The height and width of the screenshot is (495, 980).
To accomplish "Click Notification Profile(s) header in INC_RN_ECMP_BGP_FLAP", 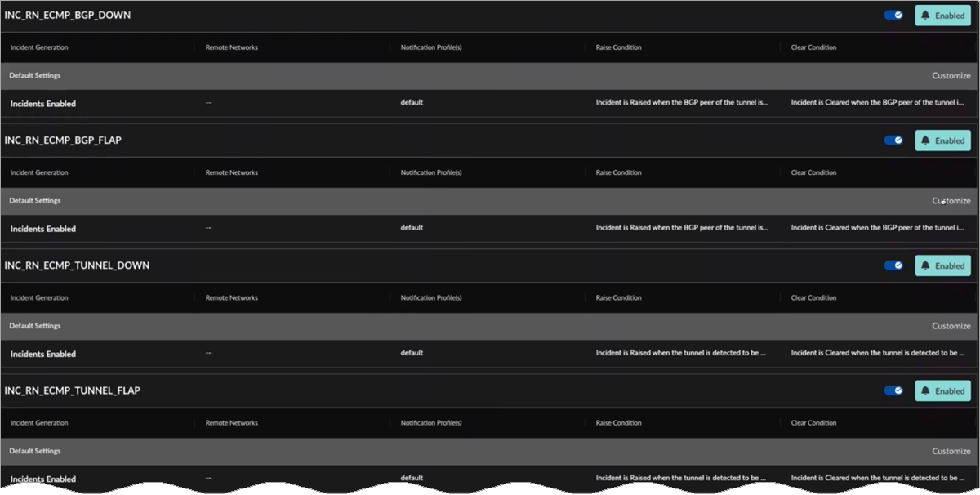I will pyautogui.click(x=431, y=172).
